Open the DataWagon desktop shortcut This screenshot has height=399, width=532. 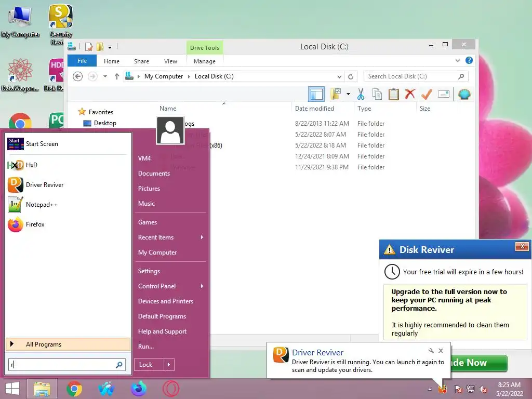point(20,75)
